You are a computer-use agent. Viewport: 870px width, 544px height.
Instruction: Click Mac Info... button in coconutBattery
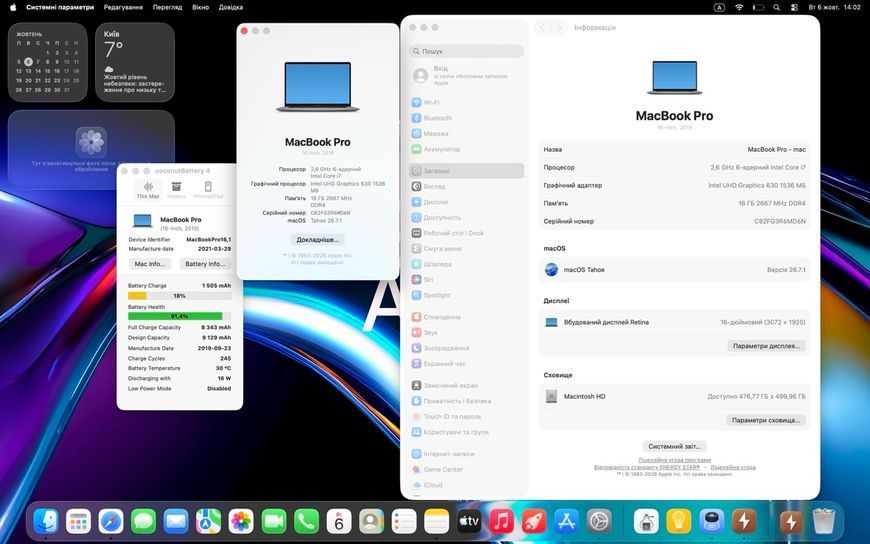tap(150, 264)
